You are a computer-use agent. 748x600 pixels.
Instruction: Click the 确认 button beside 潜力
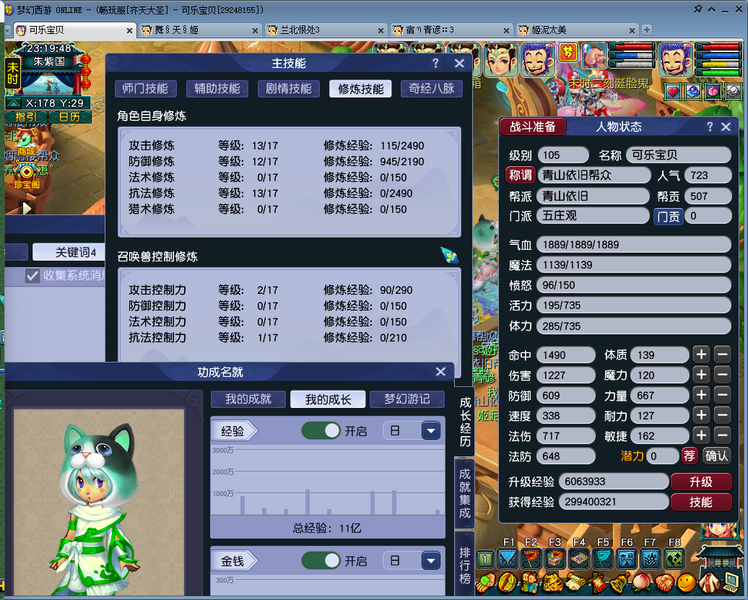click(717, 456)
